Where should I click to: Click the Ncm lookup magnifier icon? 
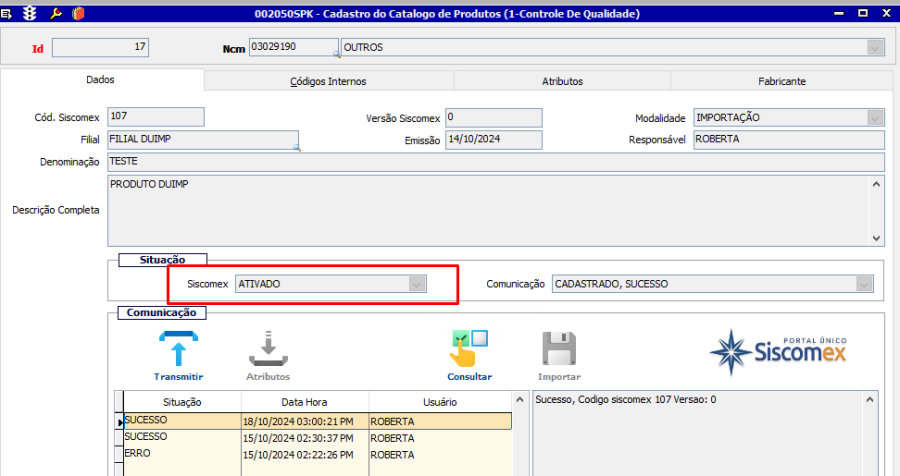(x=337, y=55)
